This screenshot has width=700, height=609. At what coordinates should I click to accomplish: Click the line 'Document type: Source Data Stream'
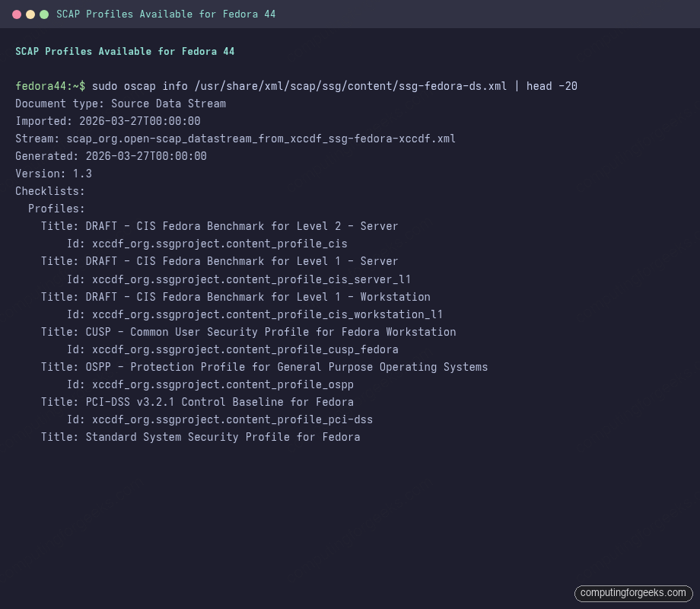click(x=120, y=104)
